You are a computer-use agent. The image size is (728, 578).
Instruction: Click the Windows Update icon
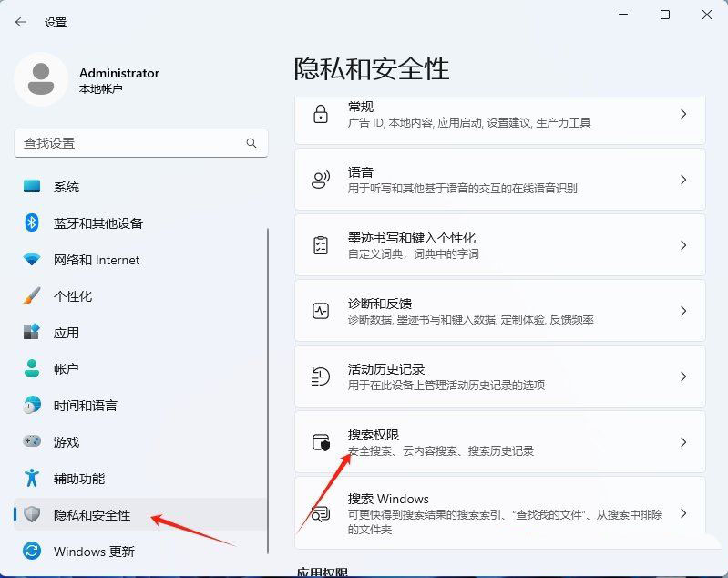[32, 552]
